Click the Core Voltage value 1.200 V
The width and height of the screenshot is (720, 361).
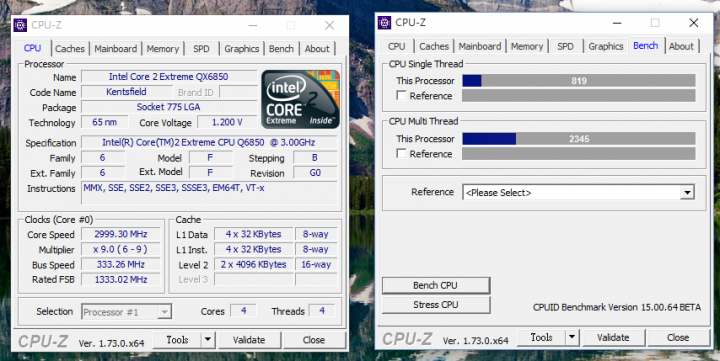point(227,122)
